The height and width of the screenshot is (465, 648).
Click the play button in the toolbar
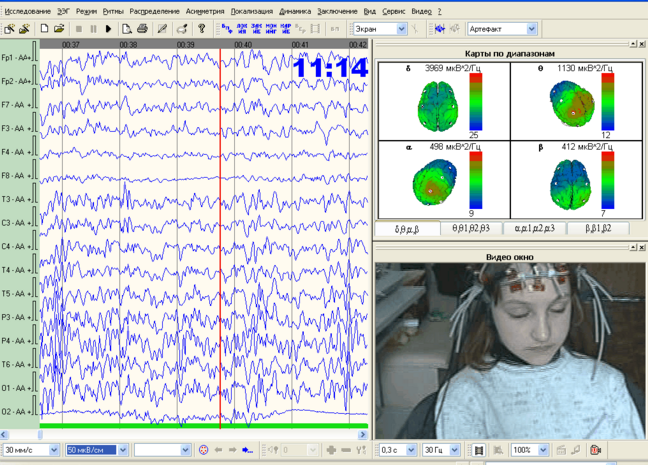(x=108, y=29)
